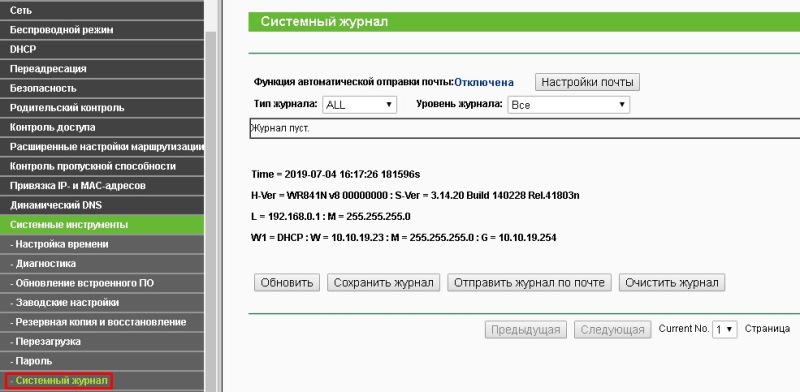Click the W1 = DHCP WAN line
800x392 pixels.
(404, 237)
